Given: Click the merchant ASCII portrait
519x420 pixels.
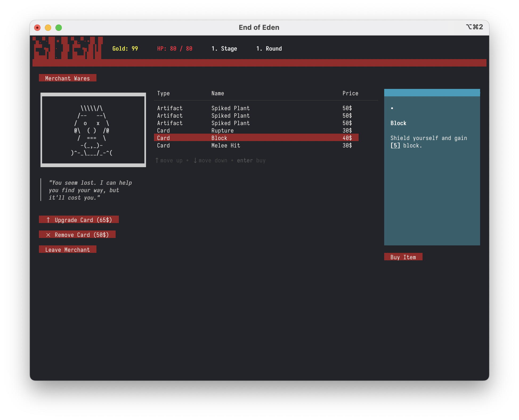Looking at the screenshot, I should [93, 130].
